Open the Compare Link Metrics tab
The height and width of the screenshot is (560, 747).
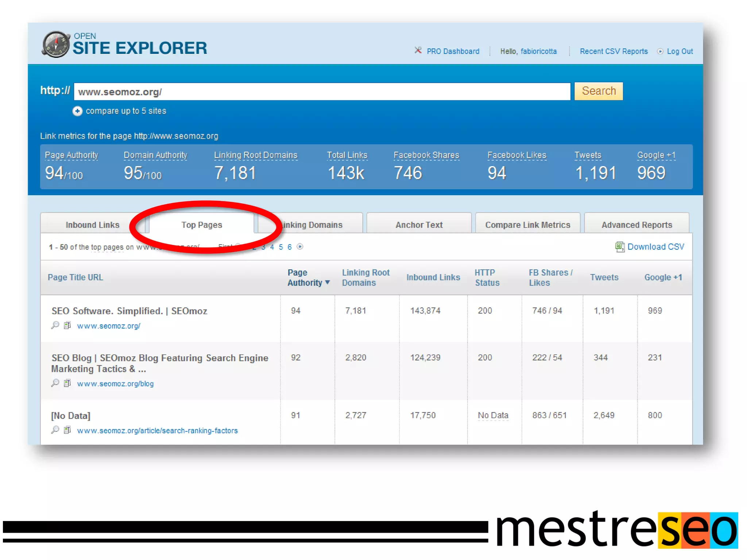527,225
